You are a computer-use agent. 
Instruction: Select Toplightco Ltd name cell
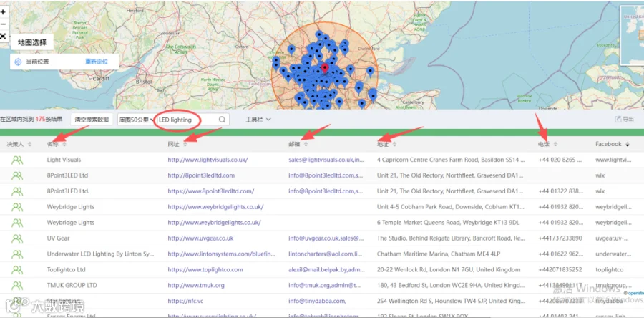click(x=66, y=269)
